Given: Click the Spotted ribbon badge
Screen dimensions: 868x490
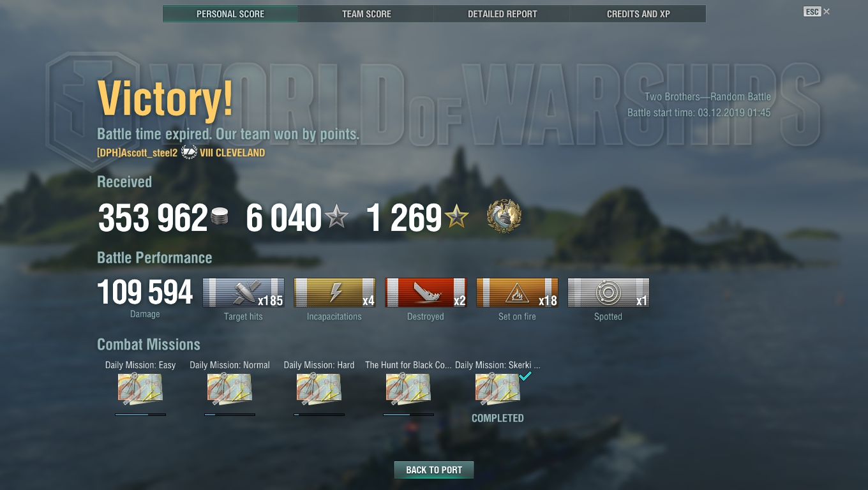Looking at the screenshot, I should click(x=608, y=292).
